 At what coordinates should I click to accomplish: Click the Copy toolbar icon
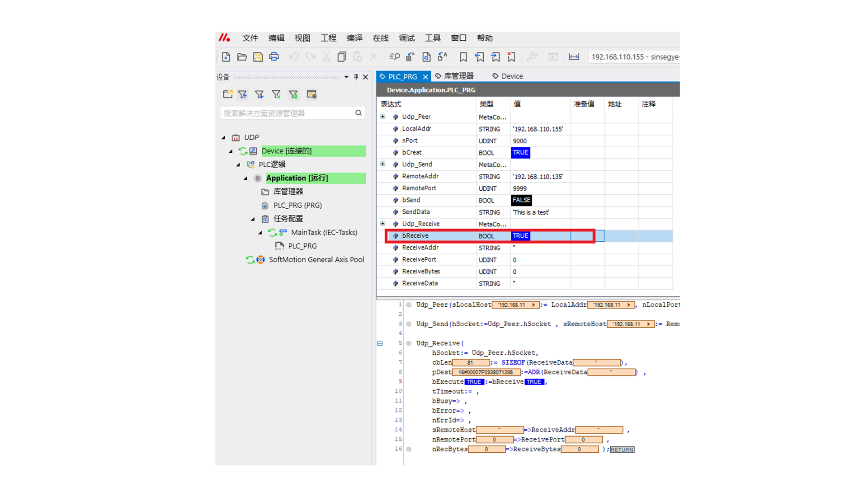click(342, 57)
